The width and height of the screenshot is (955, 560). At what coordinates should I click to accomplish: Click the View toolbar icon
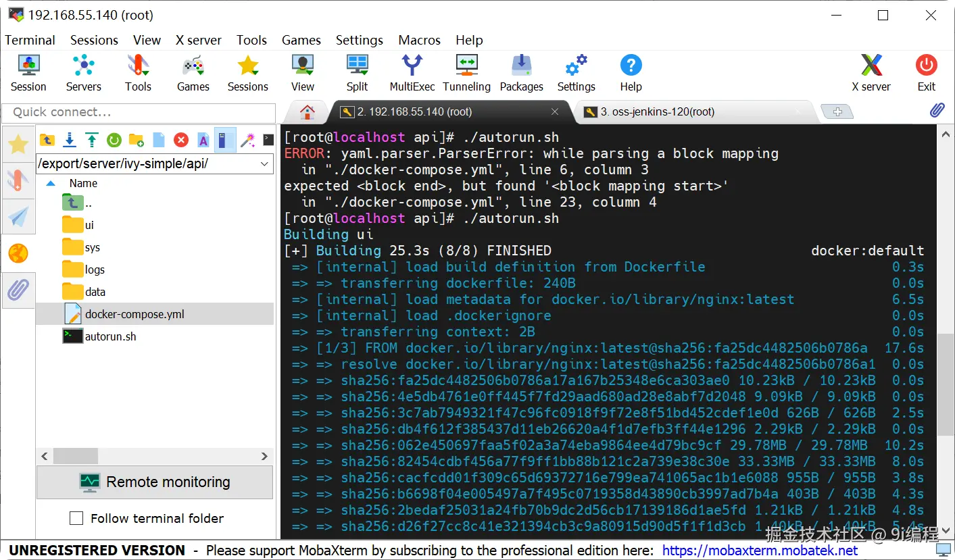click(x=303, y=73)
